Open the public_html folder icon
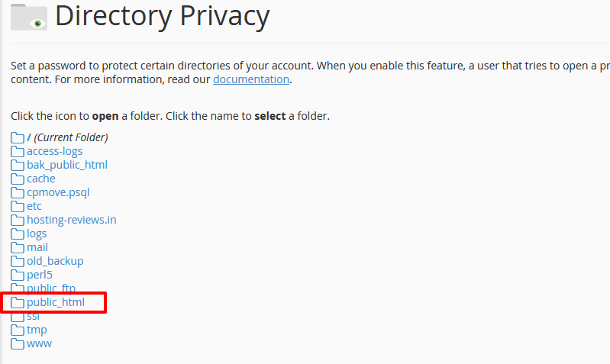 click(x=17, y=302)
